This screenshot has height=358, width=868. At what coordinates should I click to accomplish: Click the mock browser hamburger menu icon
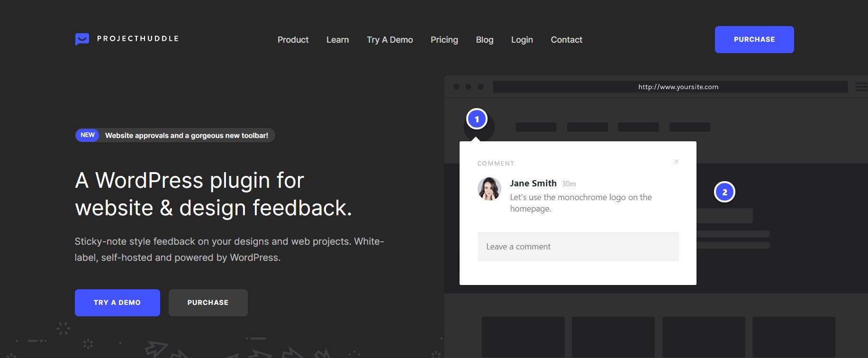click(861, 87)
